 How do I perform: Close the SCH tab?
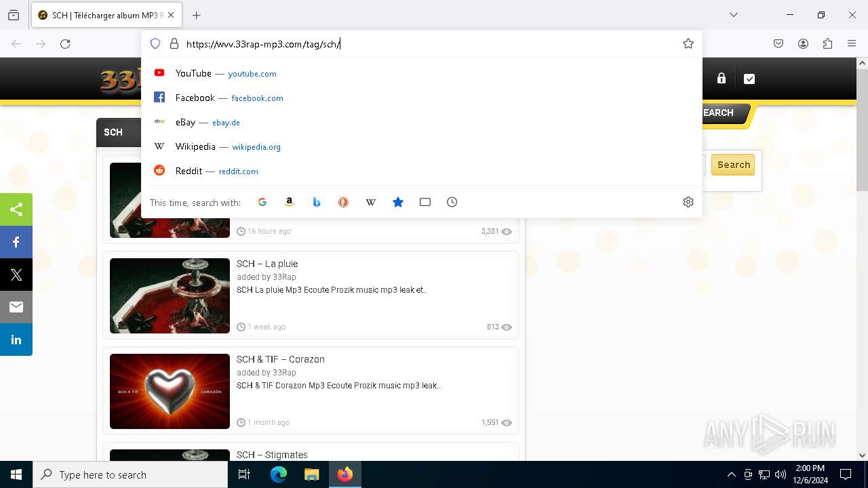[172, 15]
